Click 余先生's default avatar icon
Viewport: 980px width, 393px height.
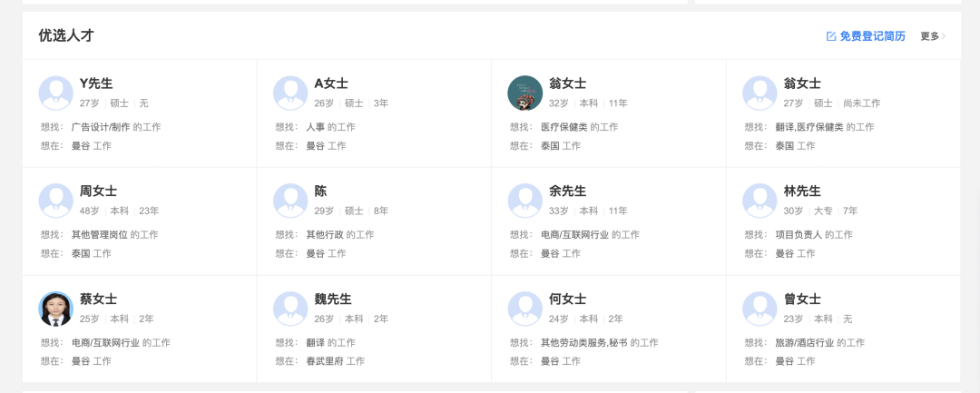[525, 201]
